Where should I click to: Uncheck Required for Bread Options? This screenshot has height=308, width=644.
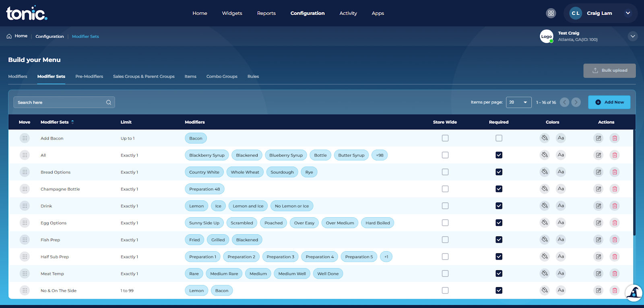pos(499,172)
